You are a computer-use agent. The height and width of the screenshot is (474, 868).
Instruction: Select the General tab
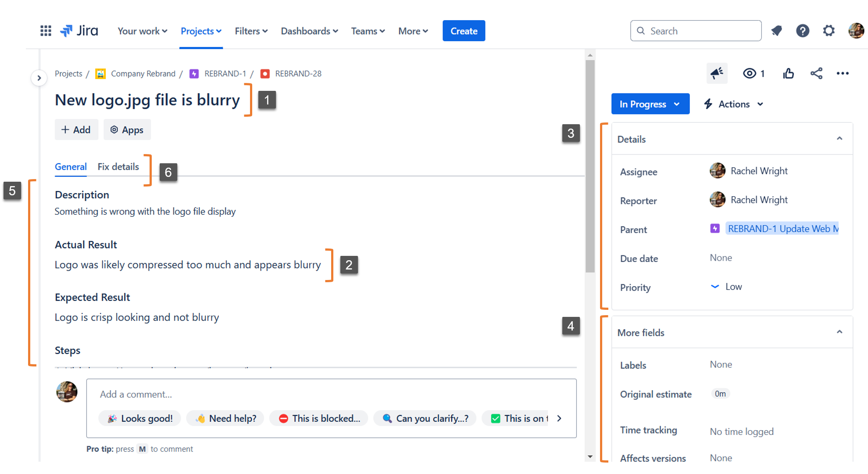pyautogui.click(x=71, y=167)
